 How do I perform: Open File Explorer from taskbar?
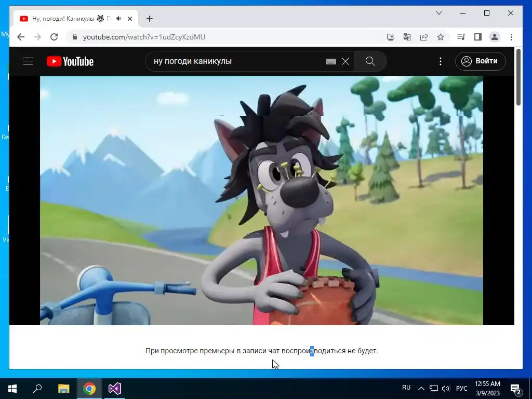click(x=63, y=389)
